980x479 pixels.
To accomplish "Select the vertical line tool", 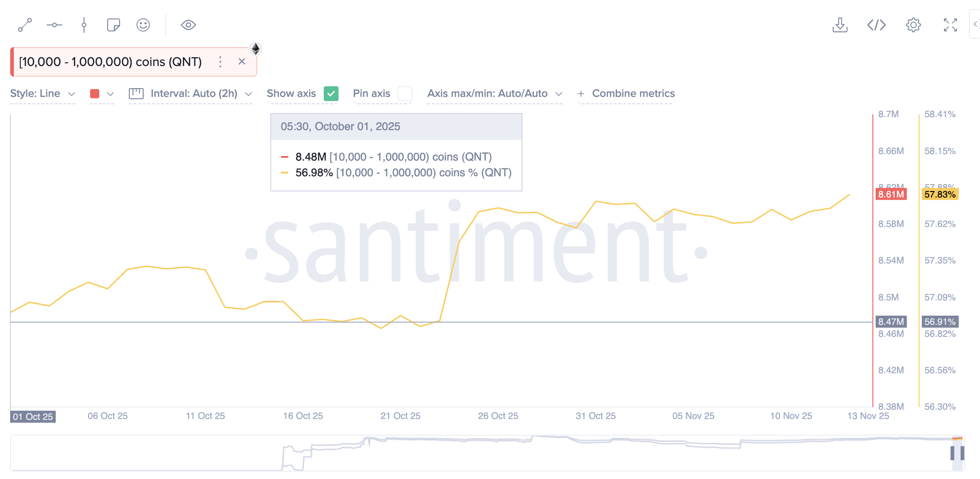I will pyautogui.click(x=84, y=25).
